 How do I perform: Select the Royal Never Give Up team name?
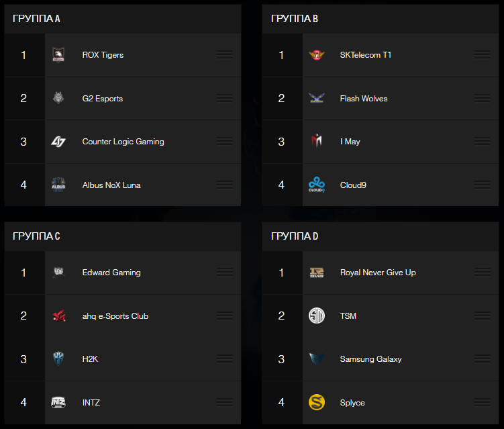coord(378,273)
